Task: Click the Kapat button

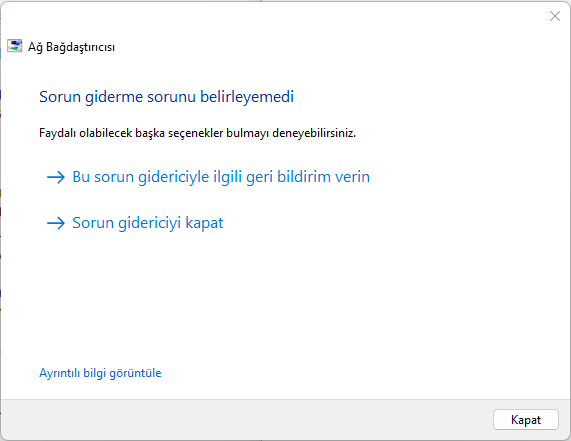Action: (x=525, y=420)
